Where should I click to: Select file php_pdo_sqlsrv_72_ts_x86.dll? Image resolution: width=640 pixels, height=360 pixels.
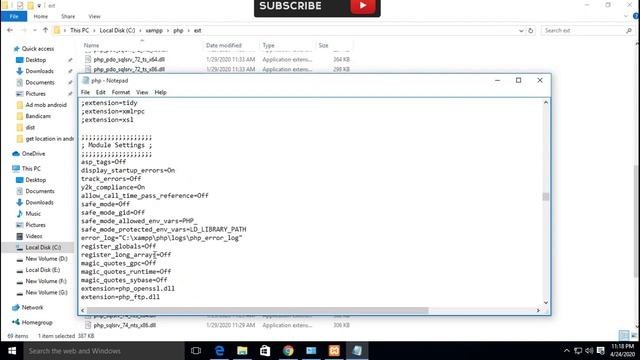(129, 69)
